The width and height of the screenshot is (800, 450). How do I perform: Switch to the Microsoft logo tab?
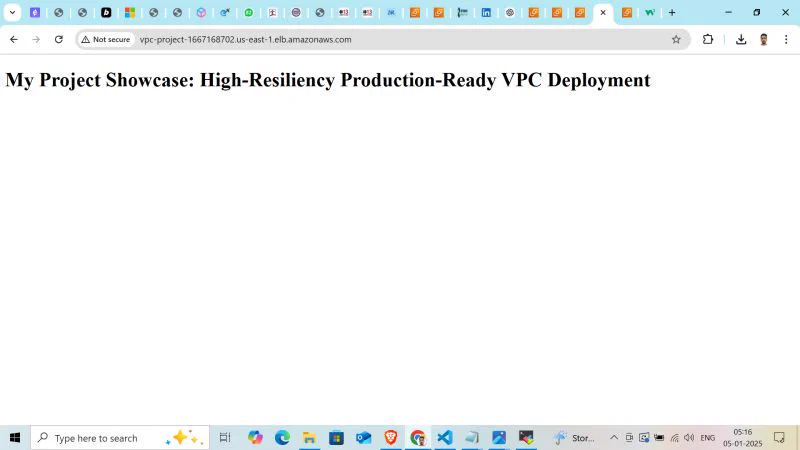130,12
